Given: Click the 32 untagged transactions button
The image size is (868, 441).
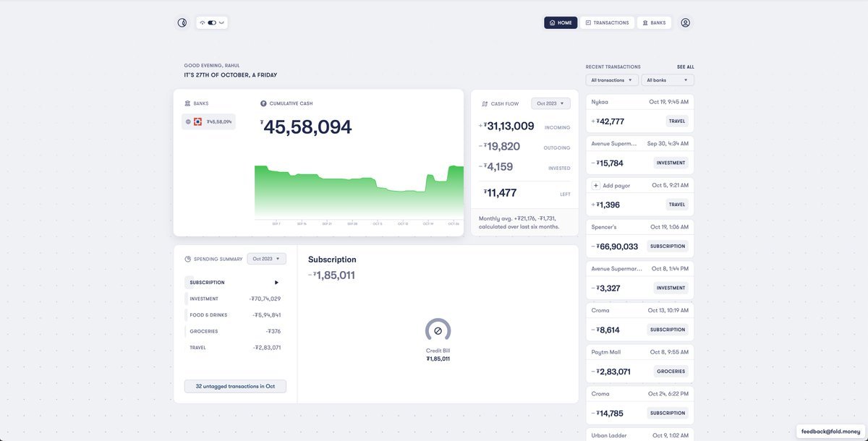Looking at the screenshot, I should tap(235, 386).
